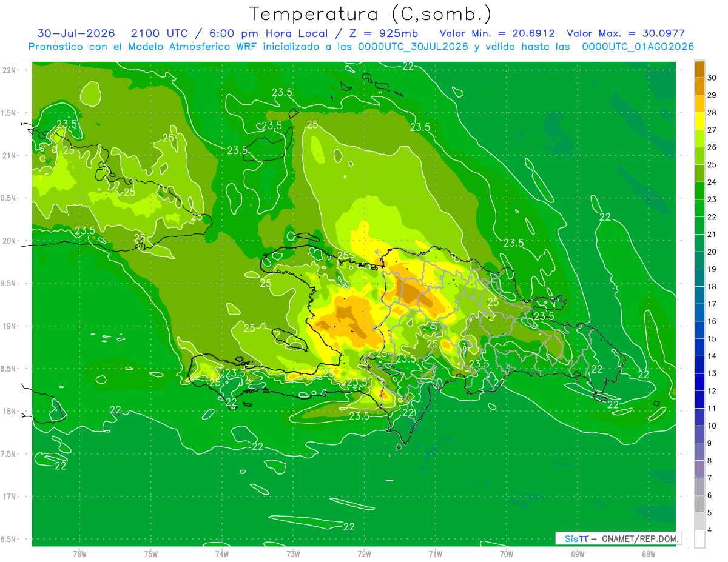Click the 21N latitude axis label

tap(10, 155)
